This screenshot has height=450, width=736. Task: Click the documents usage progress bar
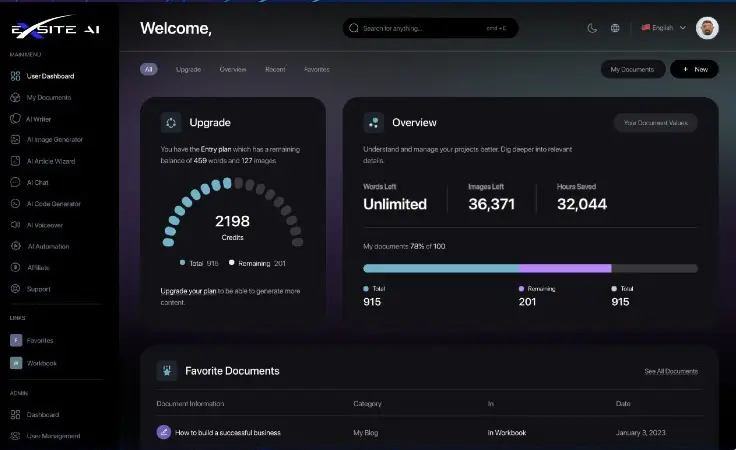point(530,268)
